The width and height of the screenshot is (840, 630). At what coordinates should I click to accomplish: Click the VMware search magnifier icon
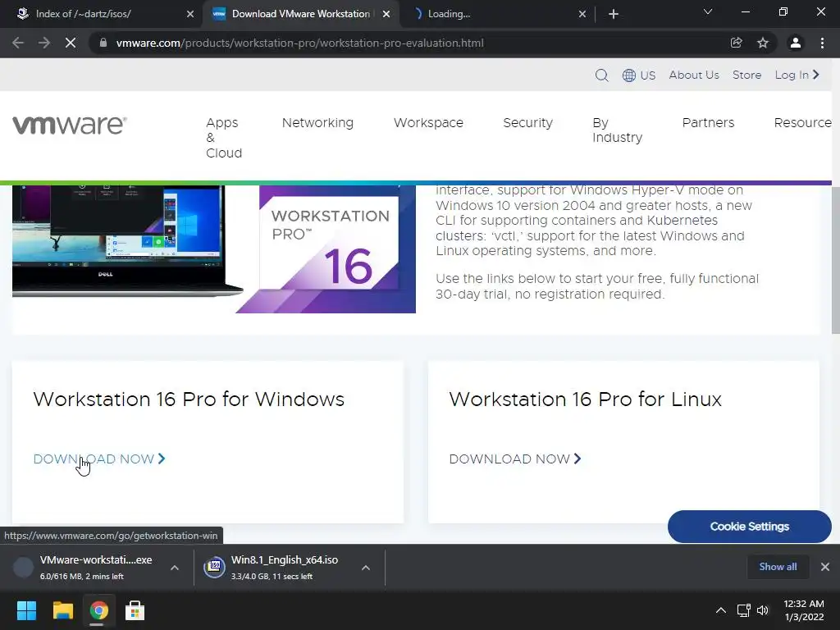601,75
